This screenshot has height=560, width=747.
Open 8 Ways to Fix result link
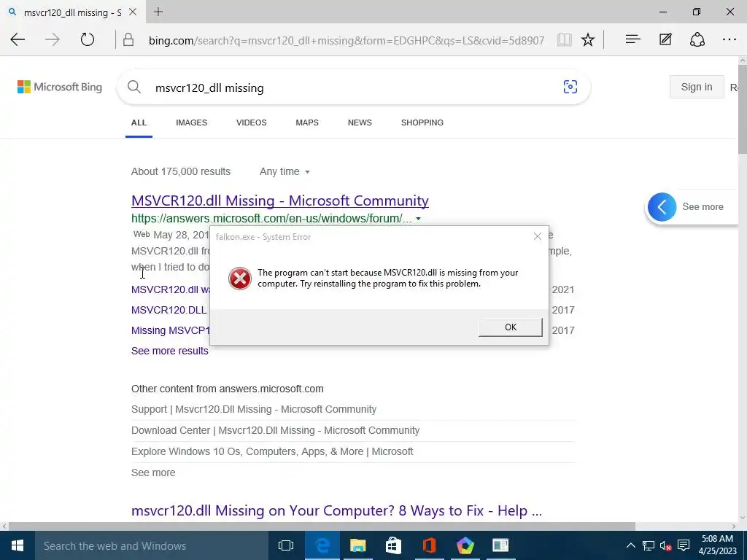pyautogui.click(x=337, y=510)
